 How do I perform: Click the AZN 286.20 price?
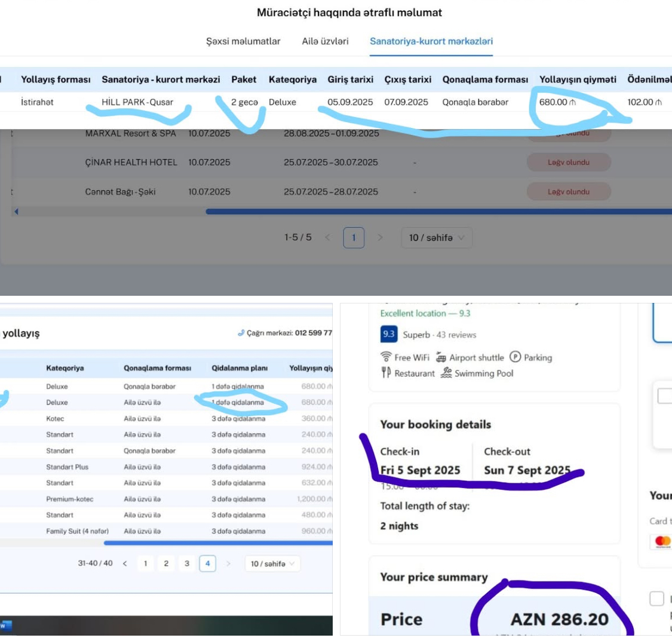(559, 619)
